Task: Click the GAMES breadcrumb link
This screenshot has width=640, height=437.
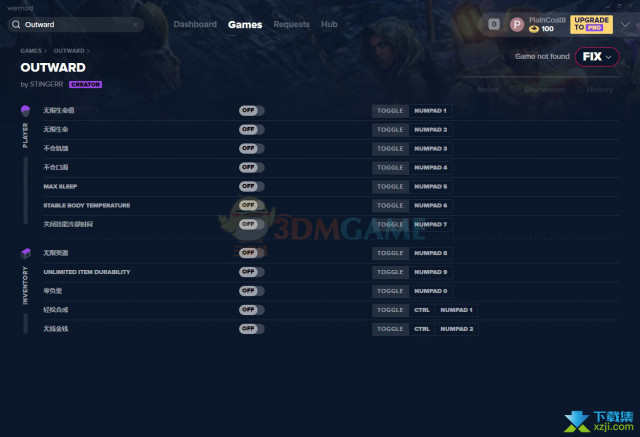Action: tap(31, 51)
